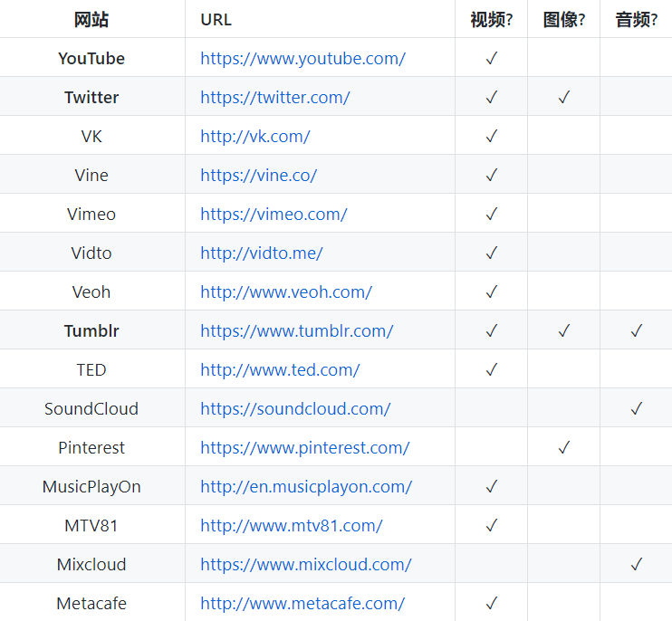Open the http://www.veoh.com/ link
Screen dimensions: 672x621
click(286, 292)
